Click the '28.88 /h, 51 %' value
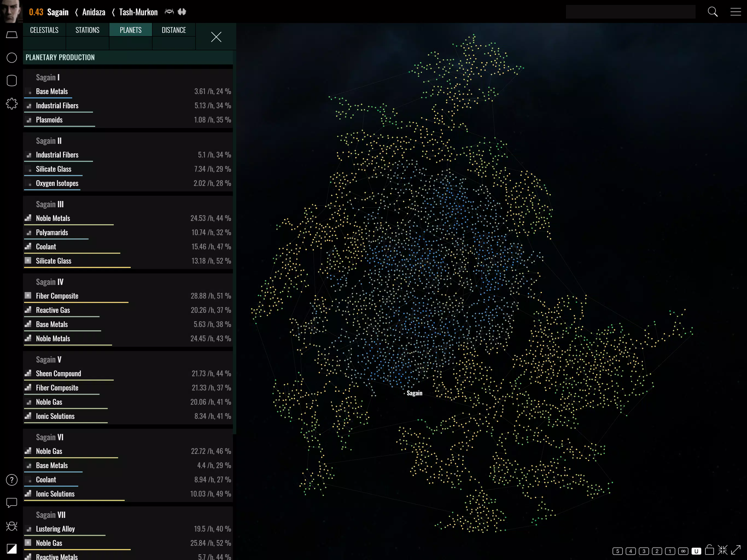 pos(211,296)
